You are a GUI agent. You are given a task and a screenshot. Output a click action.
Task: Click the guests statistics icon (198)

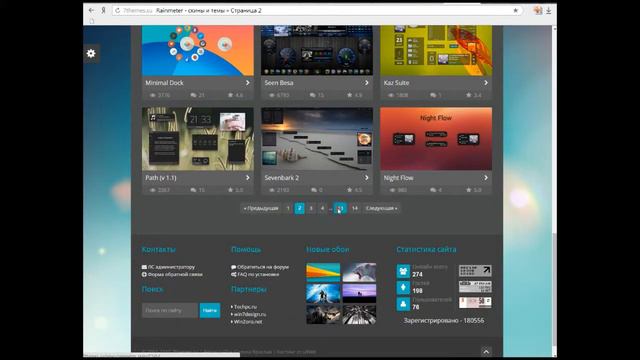[403, 287]
